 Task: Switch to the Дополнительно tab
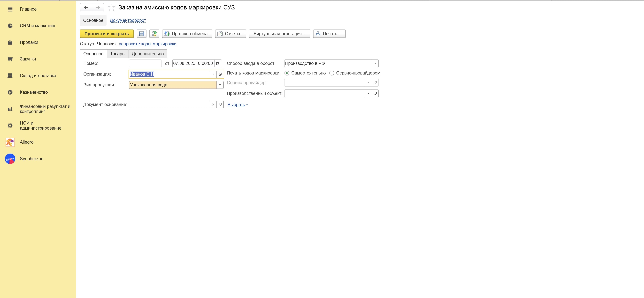(148, 54)
